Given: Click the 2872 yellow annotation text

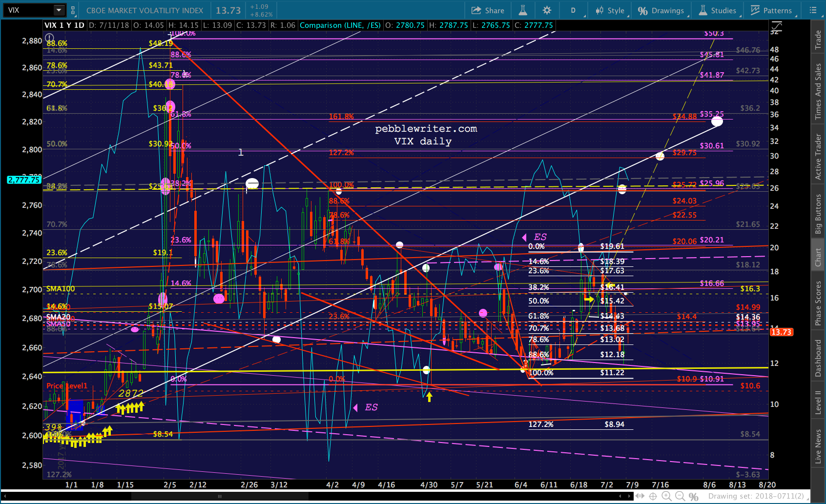Looking at the screenshot, I should pyautogui.click(x=131, y=393).
